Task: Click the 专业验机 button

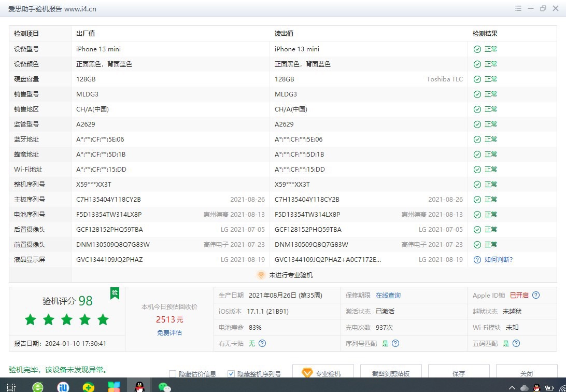Action: pyautogui.click(x=323, y=371)
